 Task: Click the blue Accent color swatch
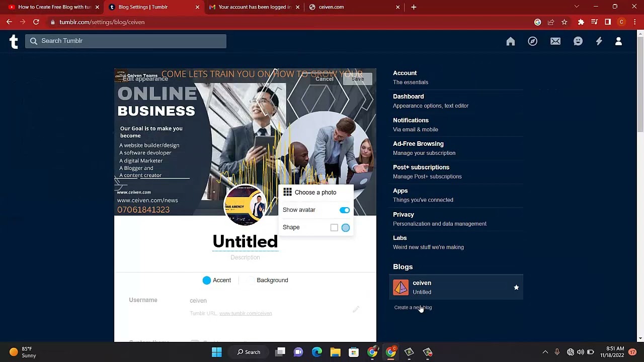[207, 280]
